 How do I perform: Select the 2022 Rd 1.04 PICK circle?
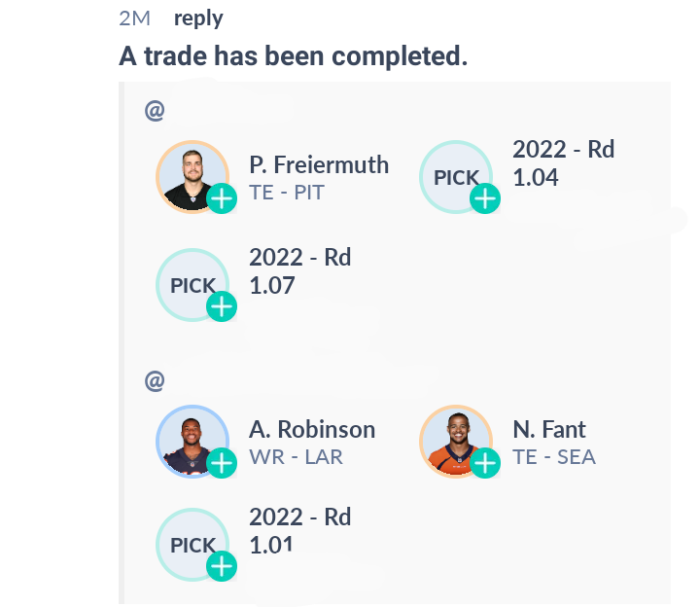click(x=456, y=177)
